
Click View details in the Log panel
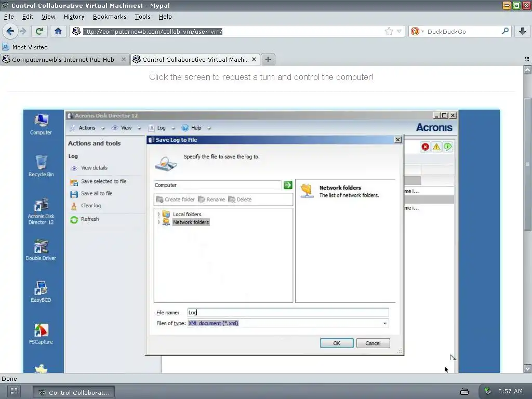94,168
